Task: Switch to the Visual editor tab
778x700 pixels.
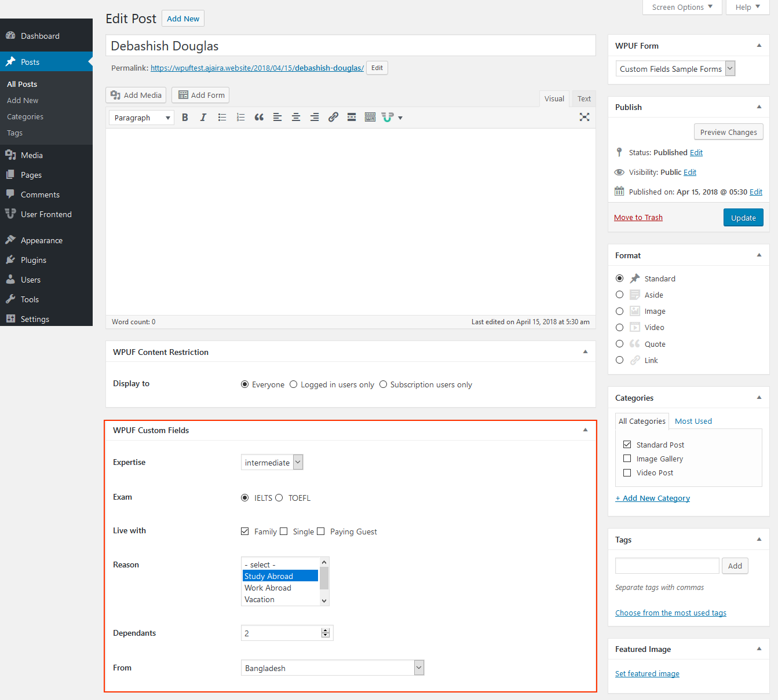Action: coord(554,99)
